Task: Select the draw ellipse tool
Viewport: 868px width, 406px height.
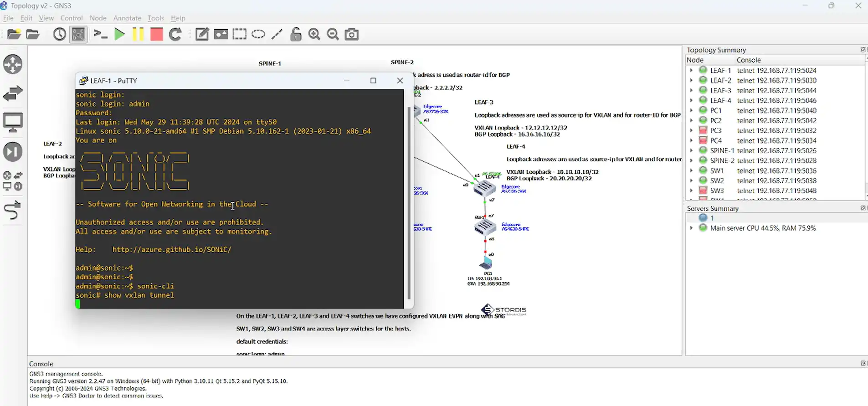Action: tap(258, 34)
